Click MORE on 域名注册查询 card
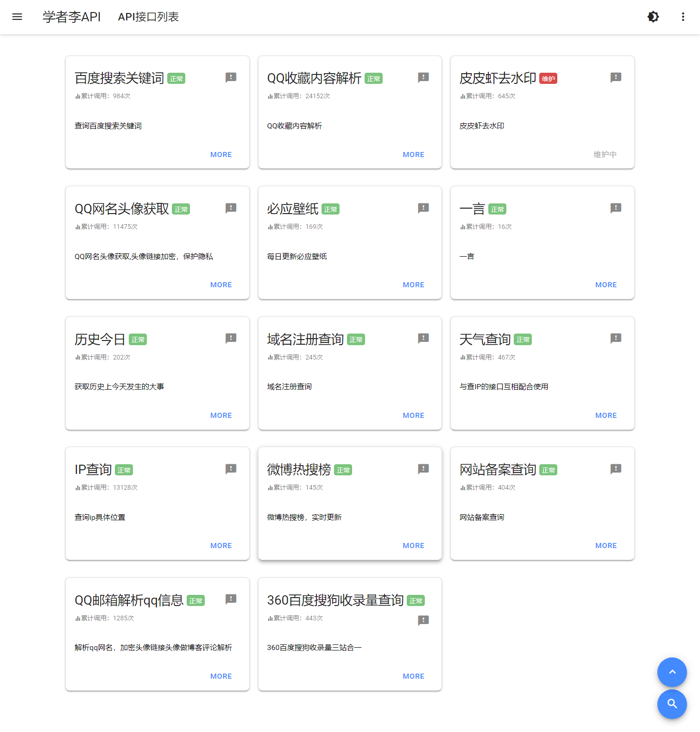Image resolution: width=700 pixels, height=732 pixels. 414,416
